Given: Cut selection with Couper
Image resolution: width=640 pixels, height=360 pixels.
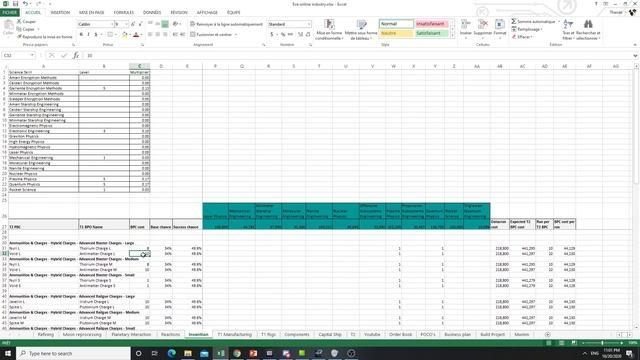Looking at the screenshot, I should pyautogui.click(x=27, y=22).
